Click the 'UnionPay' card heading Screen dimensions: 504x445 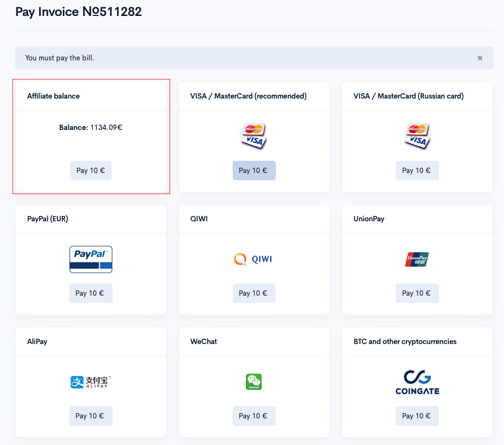[369, 219]
